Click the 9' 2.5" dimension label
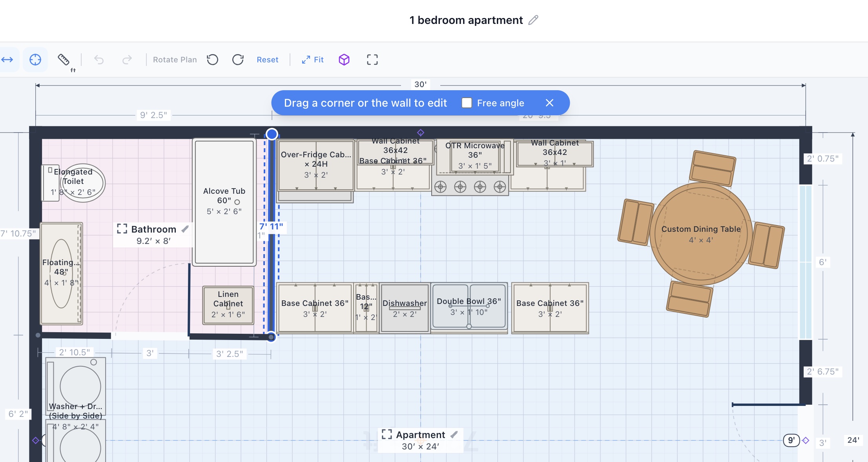868x462 pixels. (153, 115)
